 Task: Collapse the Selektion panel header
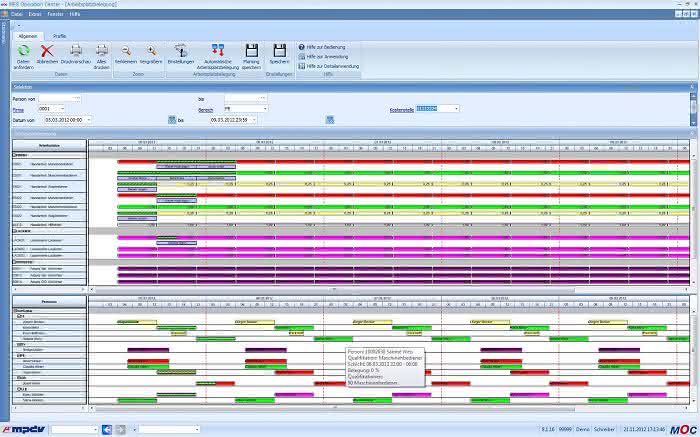pos(692,87)
